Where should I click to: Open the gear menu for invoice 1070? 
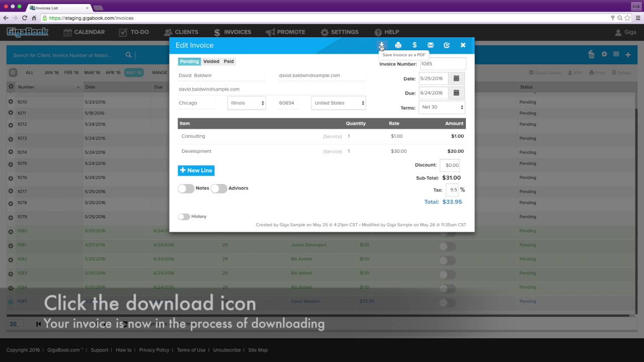point(11,102)
